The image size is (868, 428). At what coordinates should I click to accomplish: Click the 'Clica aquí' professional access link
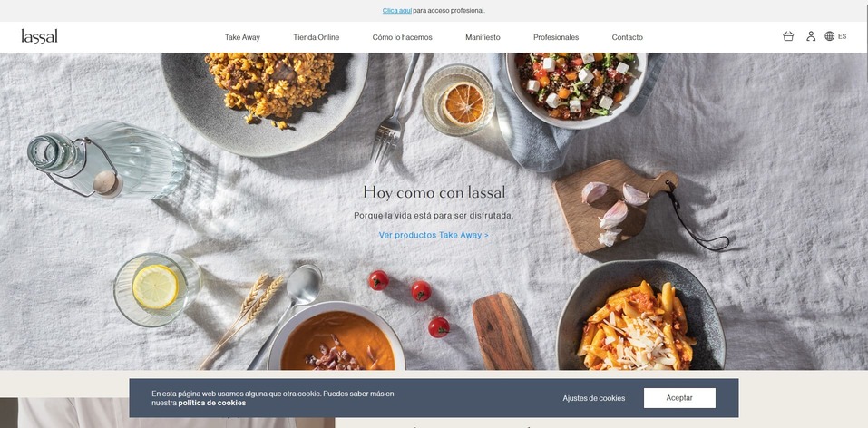click(x=397, y=11)
